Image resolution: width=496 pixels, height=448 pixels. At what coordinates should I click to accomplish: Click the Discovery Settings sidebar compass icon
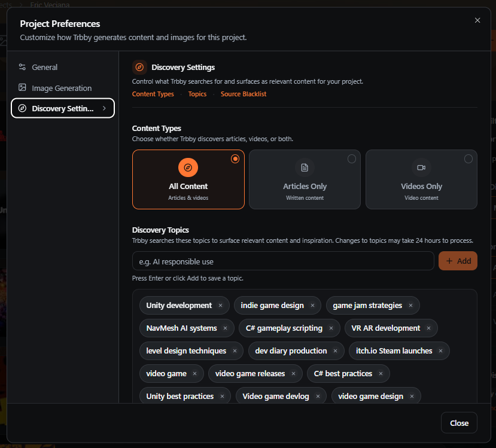(22, 108)
